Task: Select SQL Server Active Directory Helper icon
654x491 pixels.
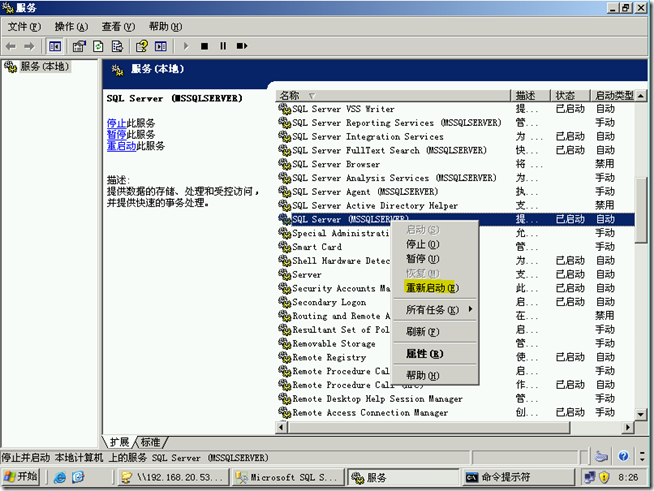Action: click(x=284, y=205)
